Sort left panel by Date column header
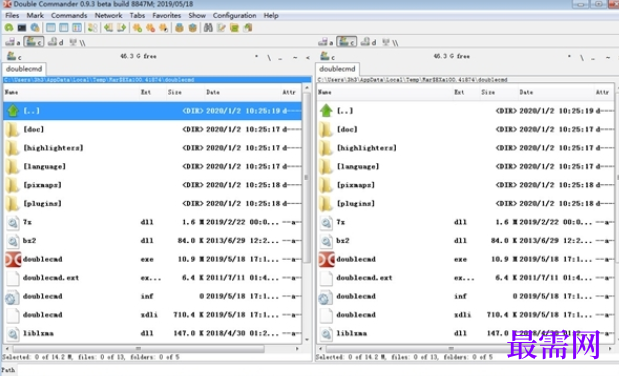Image resolution: width=619 pixels, height=376 pixels. [x=242, y=92]
